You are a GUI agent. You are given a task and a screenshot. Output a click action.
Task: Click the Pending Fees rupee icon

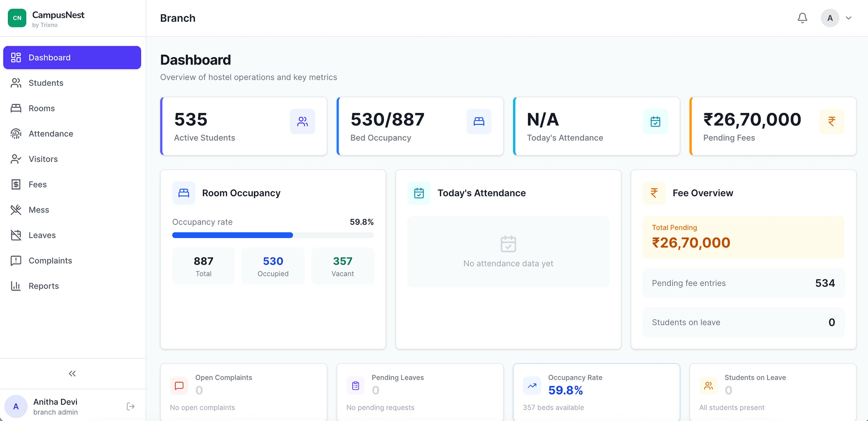click(831, 122)
